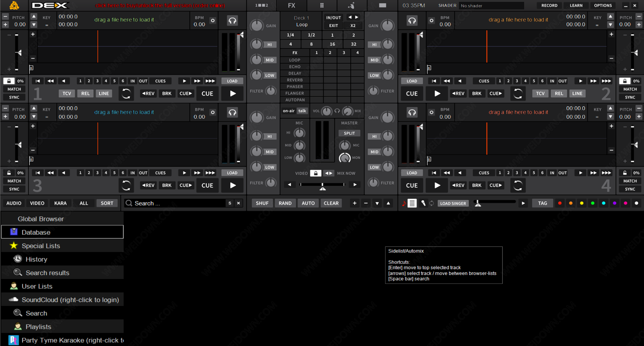
Task: Switch to the FX tab
Action: pos(291,5)
